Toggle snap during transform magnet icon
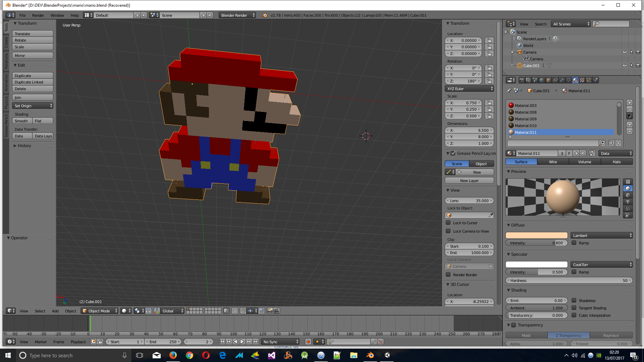Screen dimensions: 644x362 243,311
